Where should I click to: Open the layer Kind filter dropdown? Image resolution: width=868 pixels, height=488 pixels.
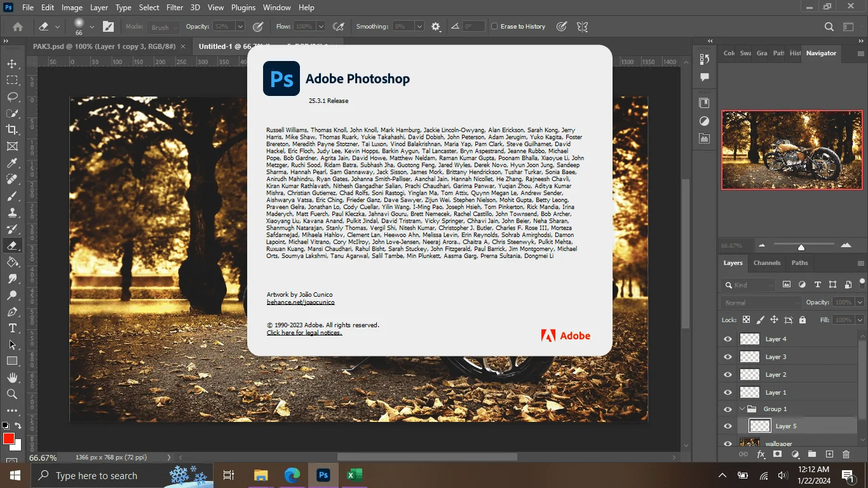point(749,285)
